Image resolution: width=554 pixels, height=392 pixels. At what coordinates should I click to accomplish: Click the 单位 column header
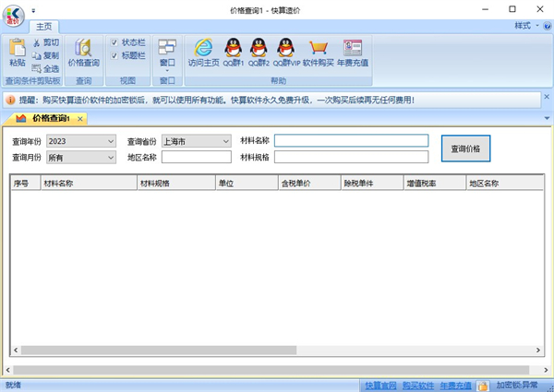pos(247,184)
